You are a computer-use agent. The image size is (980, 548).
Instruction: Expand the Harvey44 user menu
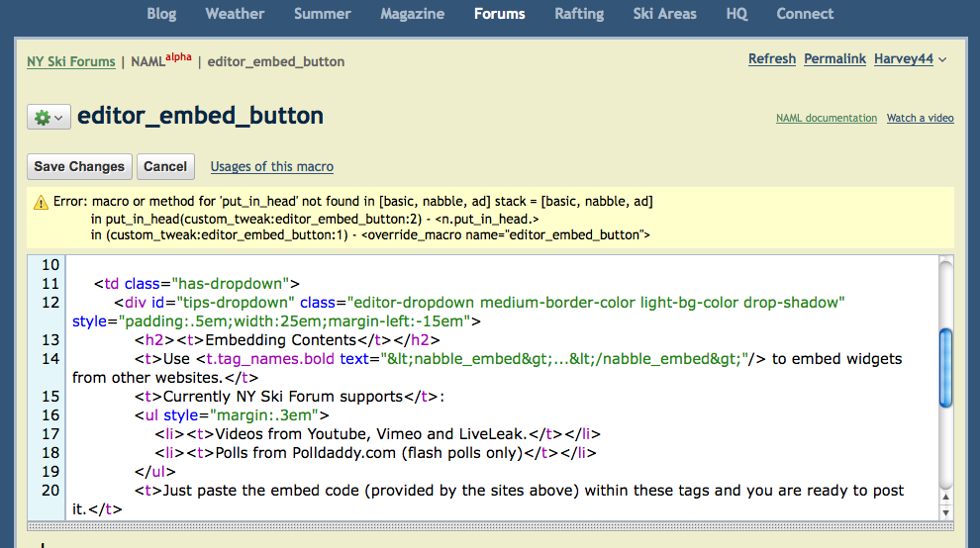pos(910,59)
